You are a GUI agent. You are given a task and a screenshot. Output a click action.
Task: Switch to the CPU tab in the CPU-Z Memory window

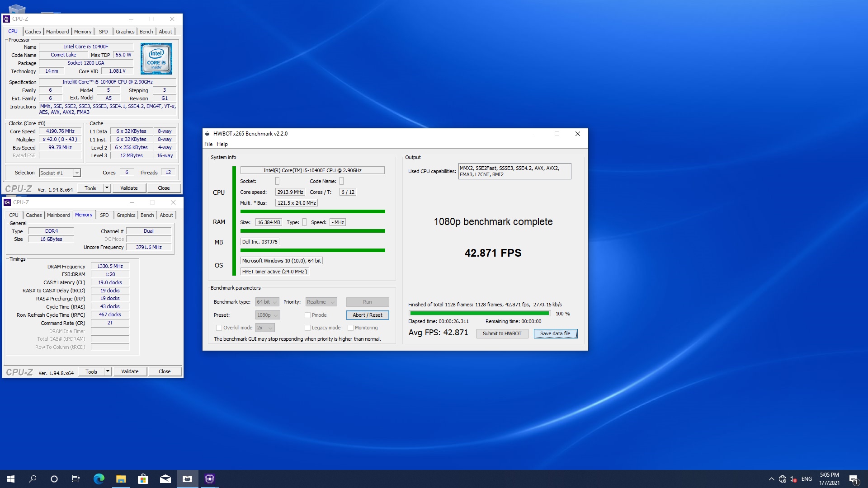[14, 215]
